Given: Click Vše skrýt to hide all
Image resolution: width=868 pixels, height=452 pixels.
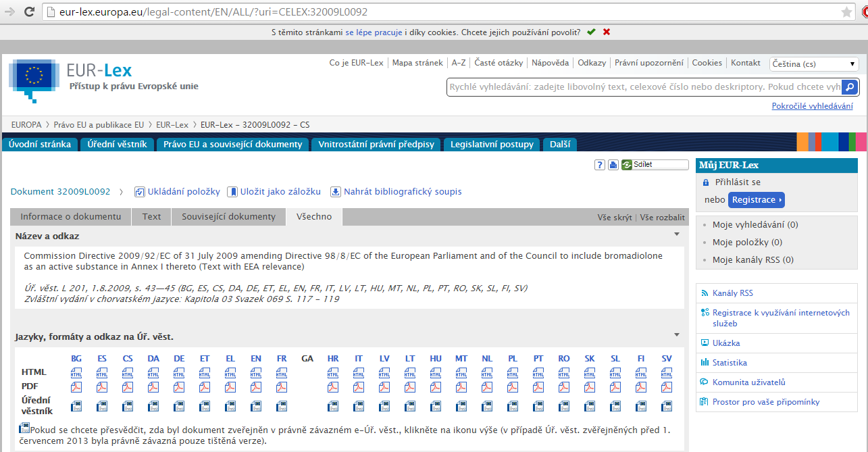Looking at the screenshot, I should 615,218.
